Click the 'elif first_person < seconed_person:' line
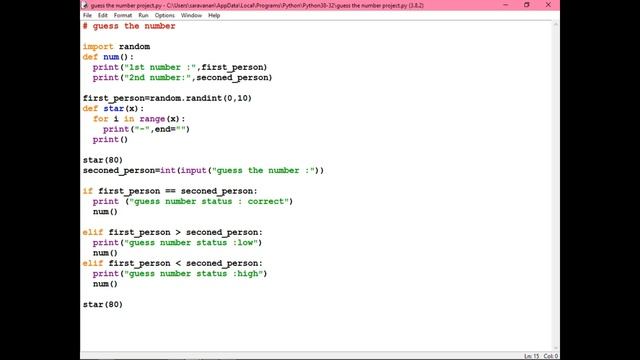The image size is (640, 360). pos(173,263)
